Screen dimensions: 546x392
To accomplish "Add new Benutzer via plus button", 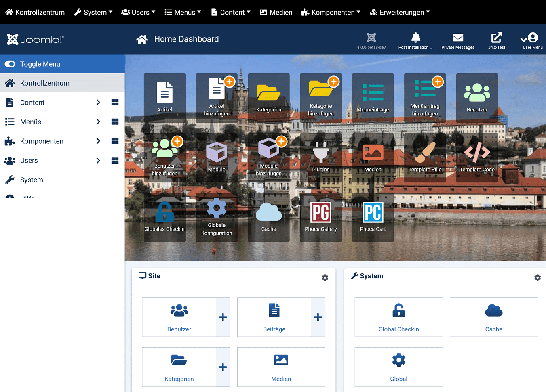I will coord(223,317).
